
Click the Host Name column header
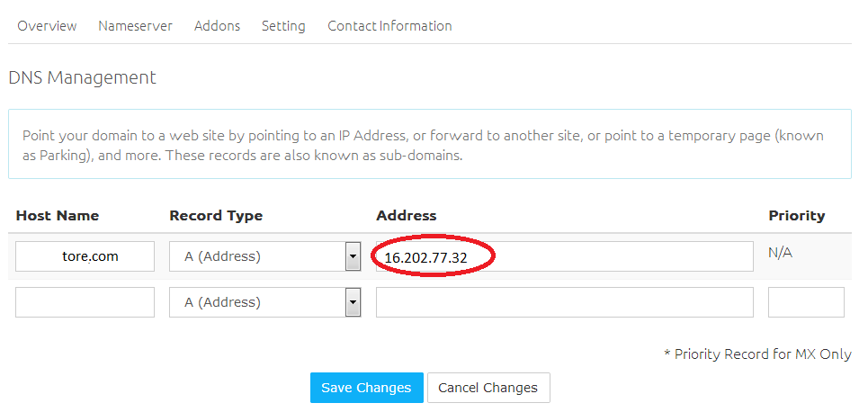[x=58, y=216]
